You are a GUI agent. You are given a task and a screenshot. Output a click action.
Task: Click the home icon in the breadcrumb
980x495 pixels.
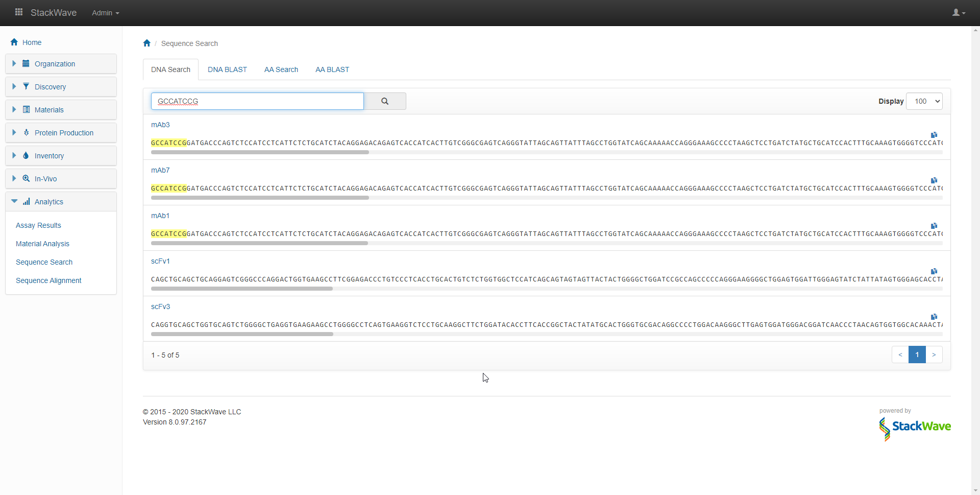click(147, 43)
